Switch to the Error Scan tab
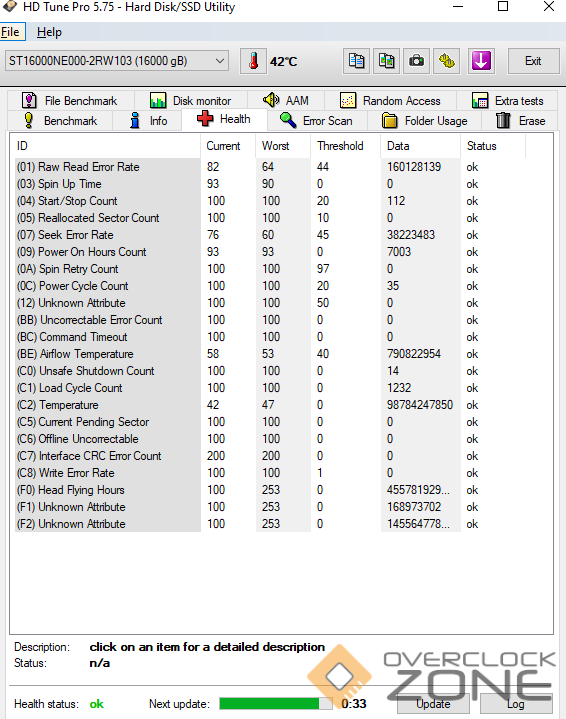 (316, 121)
